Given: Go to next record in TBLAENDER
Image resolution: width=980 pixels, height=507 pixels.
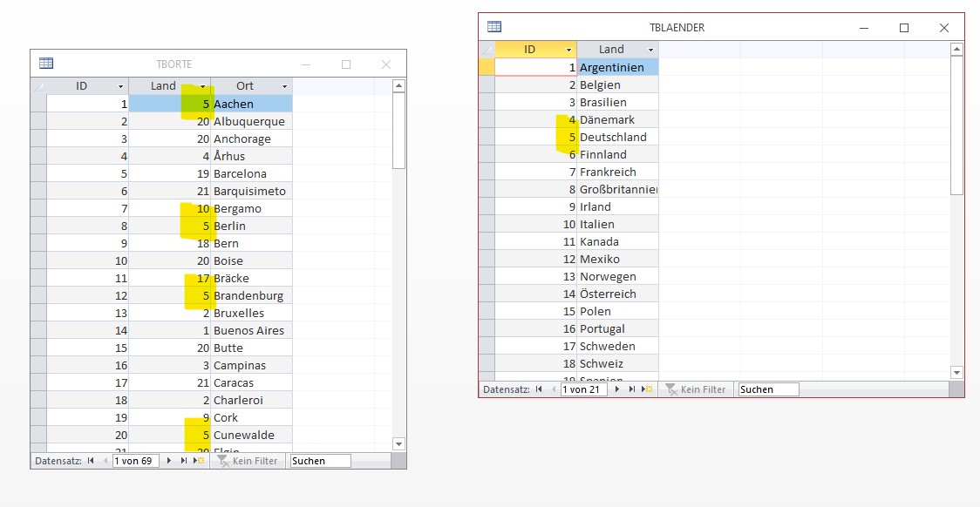Looking at the screenshot, I should [x=617, y=389].
